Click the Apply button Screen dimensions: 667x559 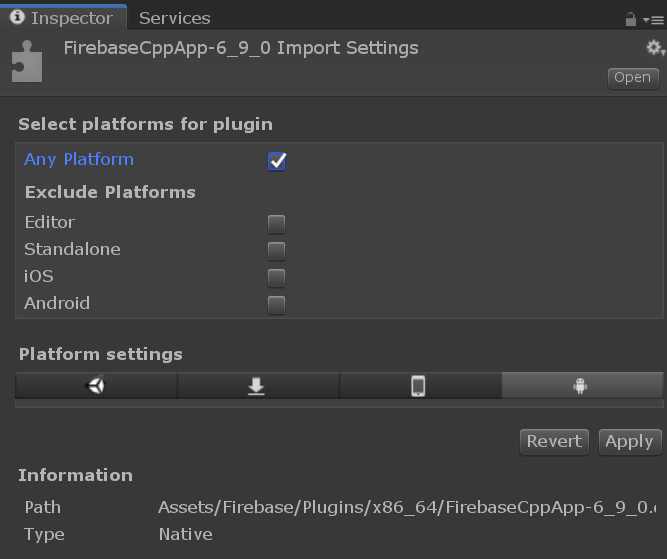coord(630,442)
